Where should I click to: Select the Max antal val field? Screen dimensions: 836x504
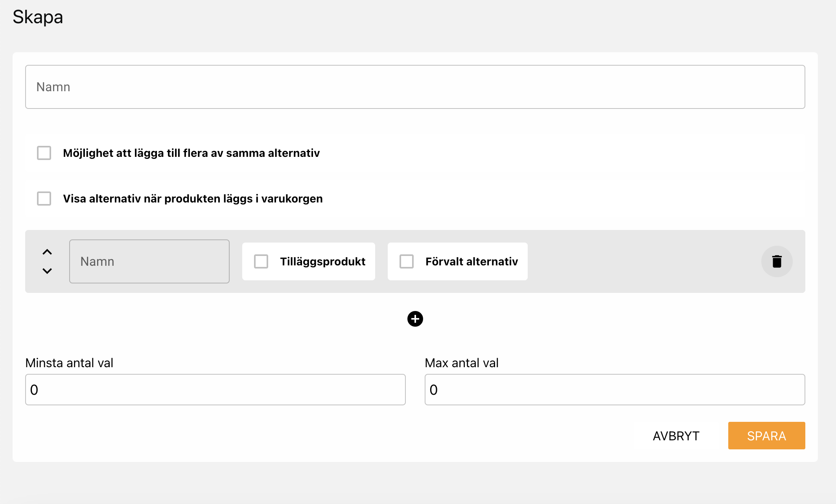coord(615,390)
